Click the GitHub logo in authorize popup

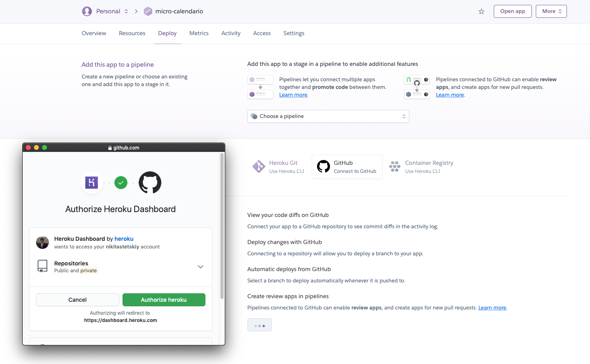[150, 183]
